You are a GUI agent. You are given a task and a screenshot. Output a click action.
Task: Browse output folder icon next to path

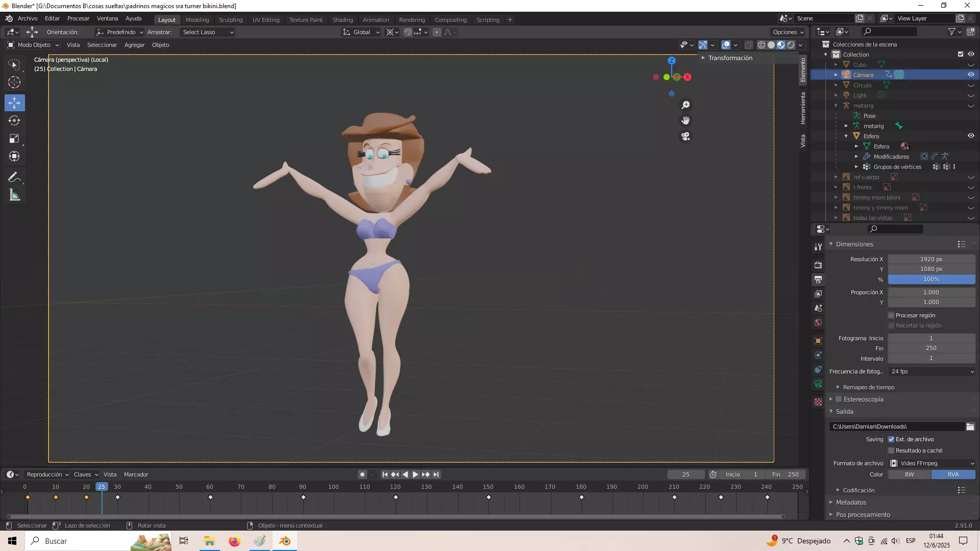click(x=970, y=427)
